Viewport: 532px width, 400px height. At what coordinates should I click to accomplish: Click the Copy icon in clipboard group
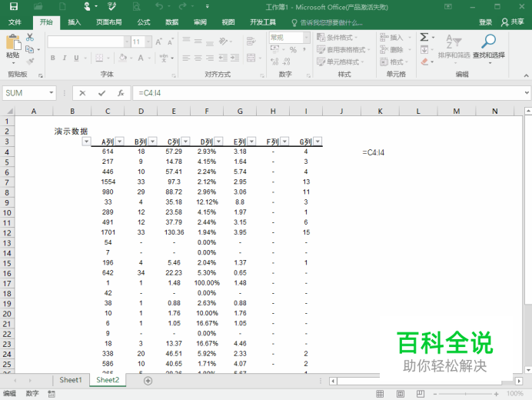(x=30, y=49)
